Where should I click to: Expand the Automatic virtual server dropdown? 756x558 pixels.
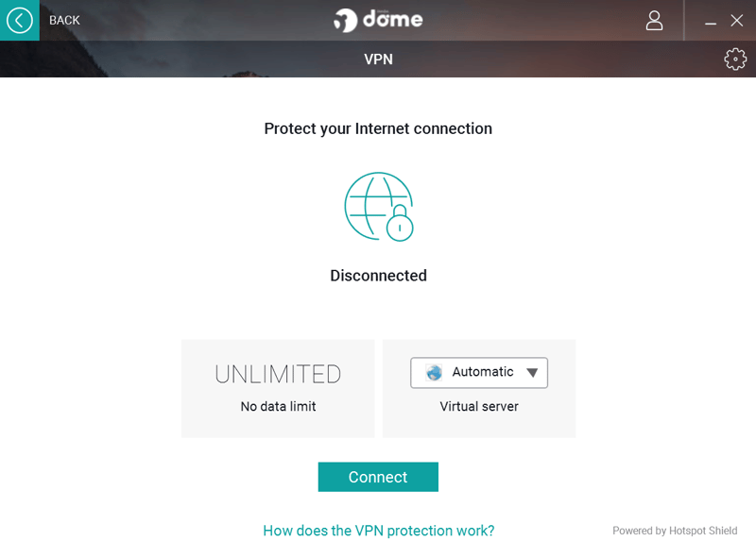479,373
